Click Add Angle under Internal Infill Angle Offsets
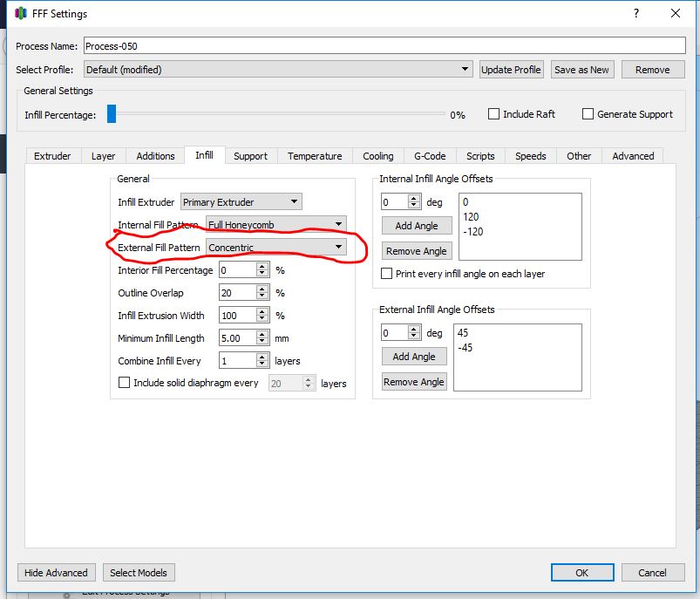The width and height of the screenshot is (700, 599). pyautogui.click(x=417, y=226)
